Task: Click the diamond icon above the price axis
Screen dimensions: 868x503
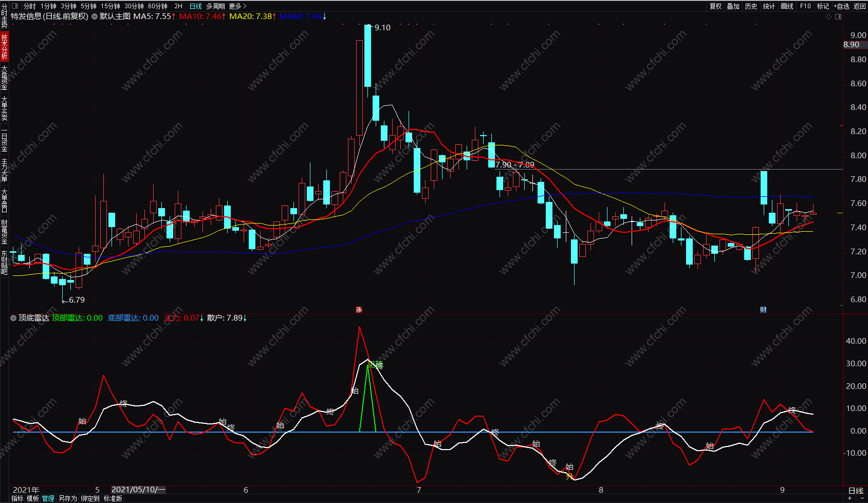Action: click(828, 16)
